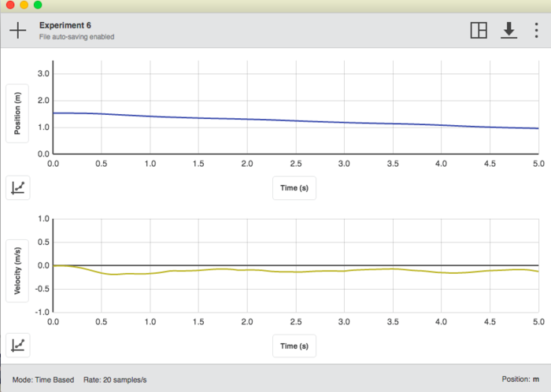Click the plus icon to add new experiment
The image size is (551, 392).
[x=17, y=31]
